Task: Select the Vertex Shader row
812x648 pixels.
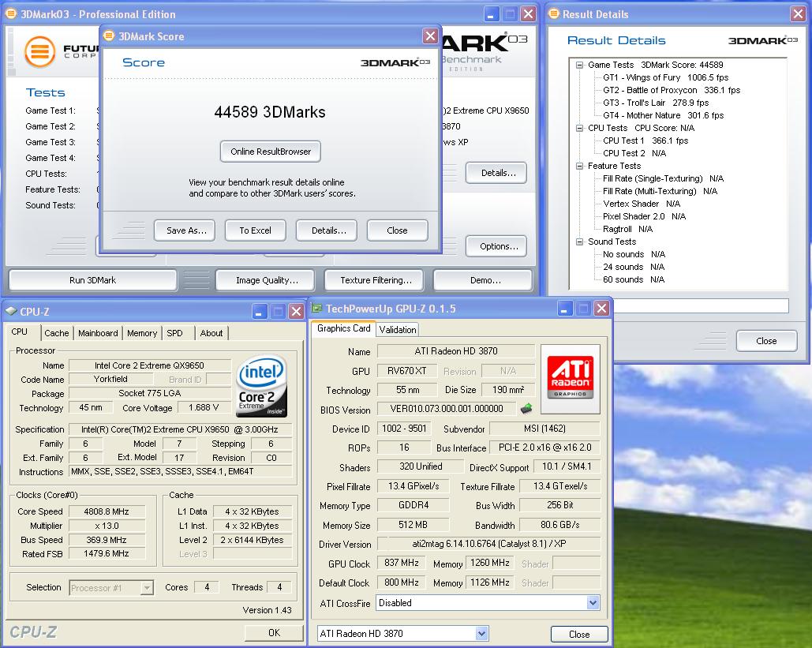Action: point(642,204)
